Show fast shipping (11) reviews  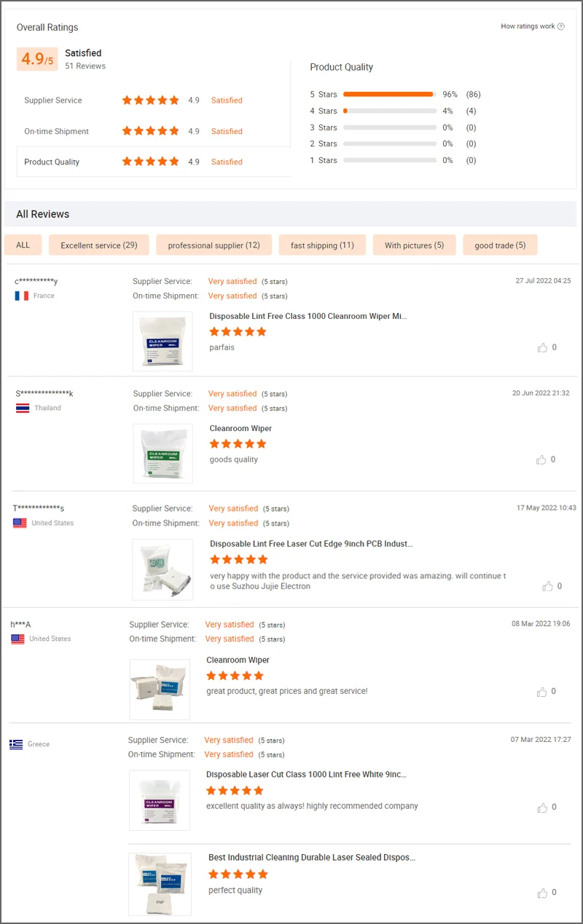click(322, 245)
